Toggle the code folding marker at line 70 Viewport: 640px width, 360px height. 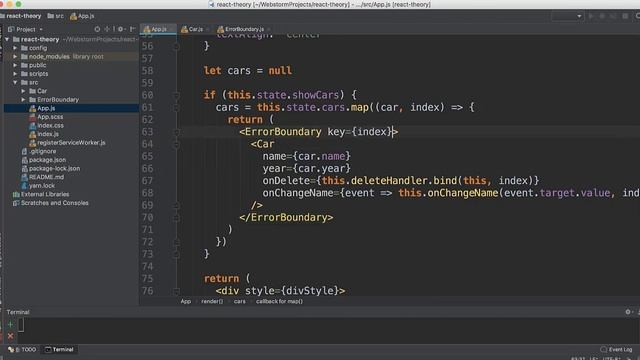click(x=176, y=218)
